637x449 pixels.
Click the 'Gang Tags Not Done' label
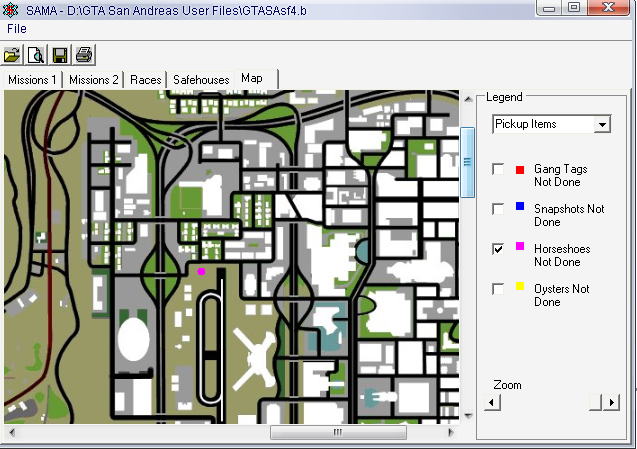[x=560, y=176]
